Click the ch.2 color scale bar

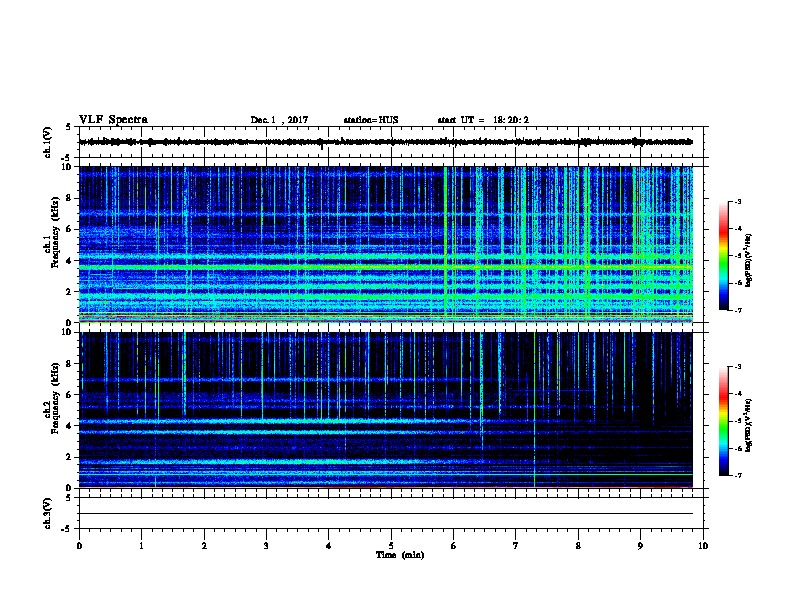(723, 421)
